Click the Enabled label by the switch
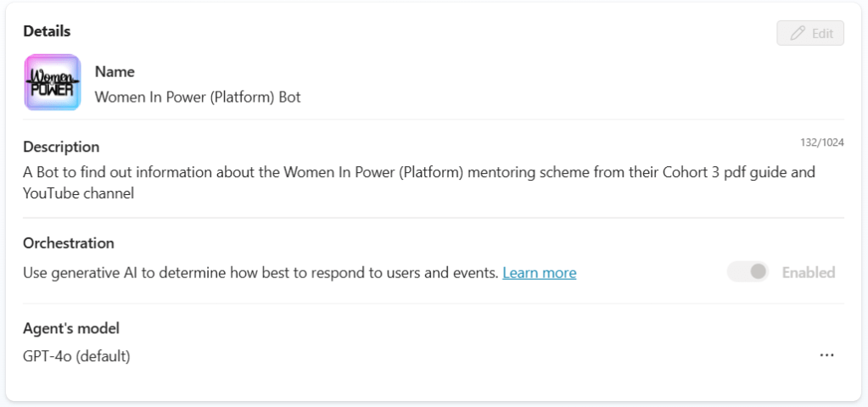Screen dimensions: 868x407 point(808,272)
